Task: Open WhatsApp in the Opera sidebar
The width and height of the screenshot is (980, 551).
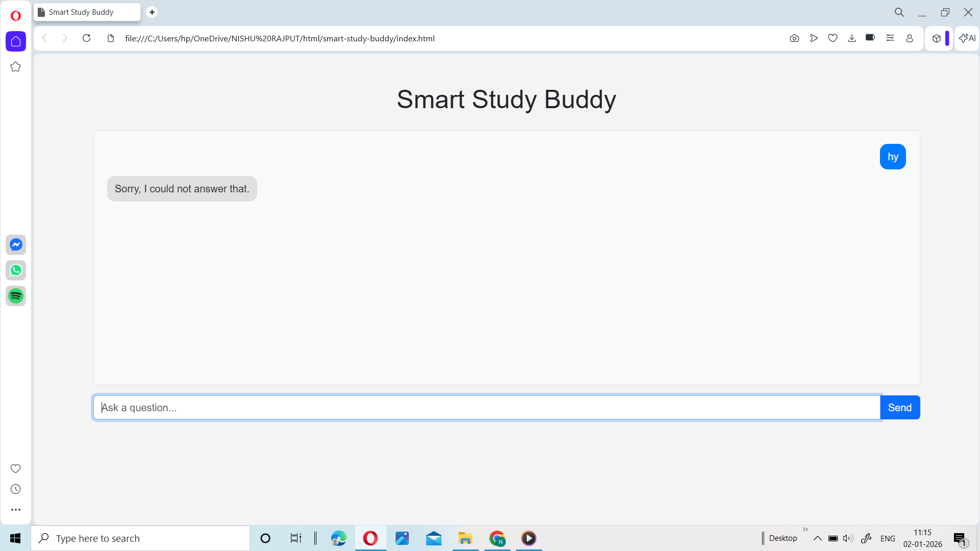Action: [x=16, y=270]
